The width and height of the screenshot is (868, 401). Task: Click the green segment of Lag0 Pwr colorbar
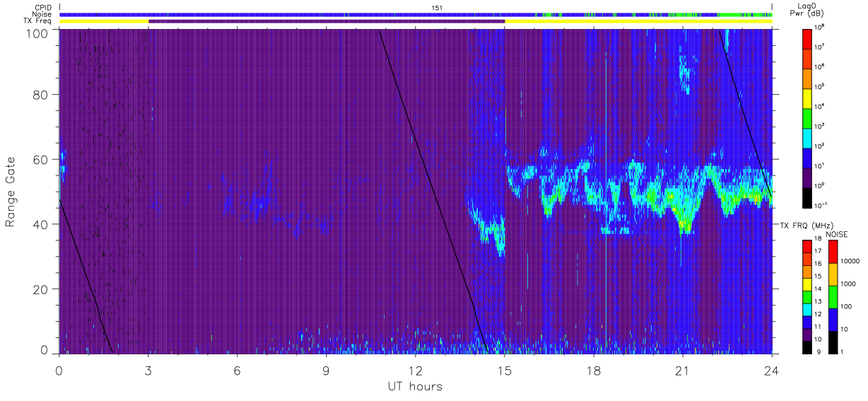(807, 117)
